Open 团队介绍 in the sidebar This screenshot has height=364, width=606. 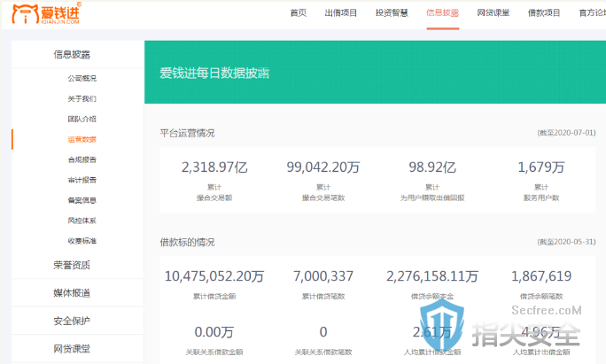pyautogui.click(x=82, y=119)
